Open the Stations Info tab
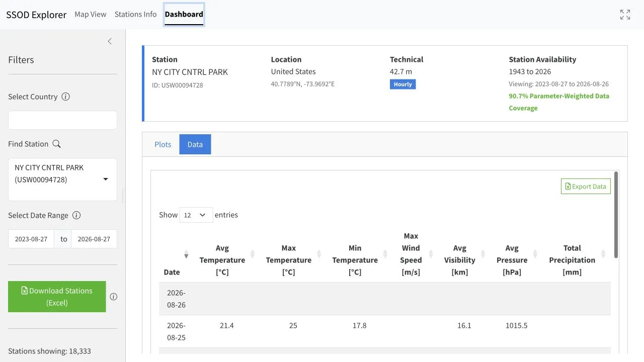Screen dimensions: 644x362 pos(135,14)
